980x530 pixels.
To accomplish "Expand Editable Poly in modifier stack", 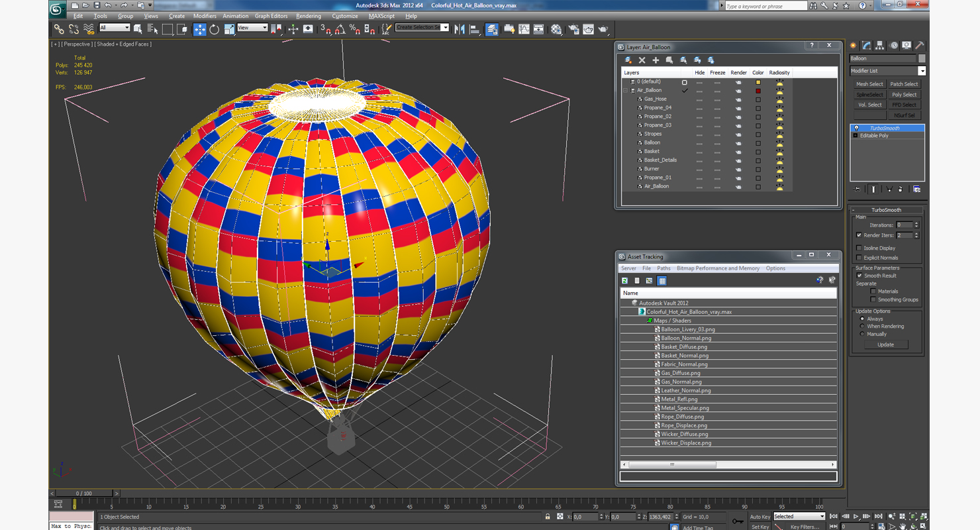I will [856, 135].
